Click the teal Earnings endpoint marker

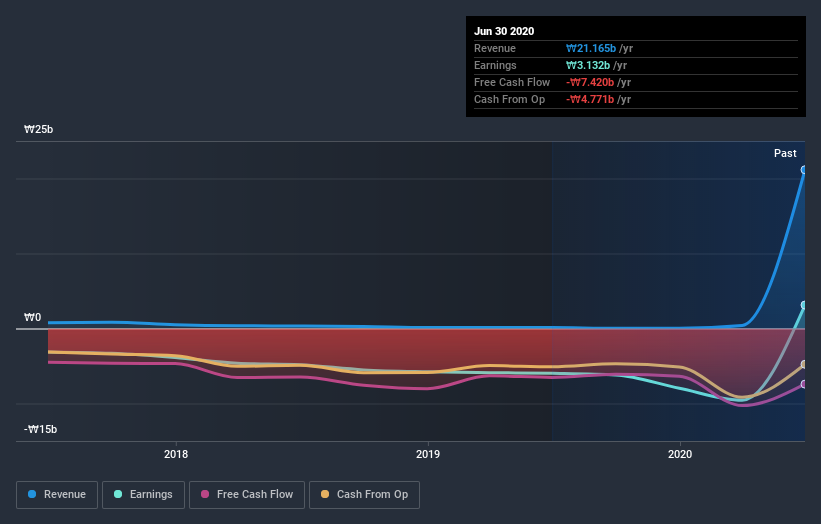(x=804, y=305)
